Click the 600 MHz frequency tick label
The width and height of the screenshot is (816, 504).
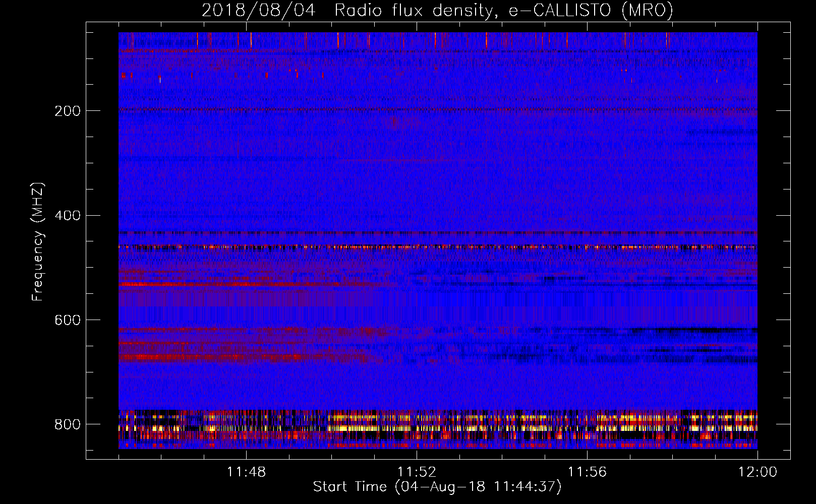tap(67, 321)
